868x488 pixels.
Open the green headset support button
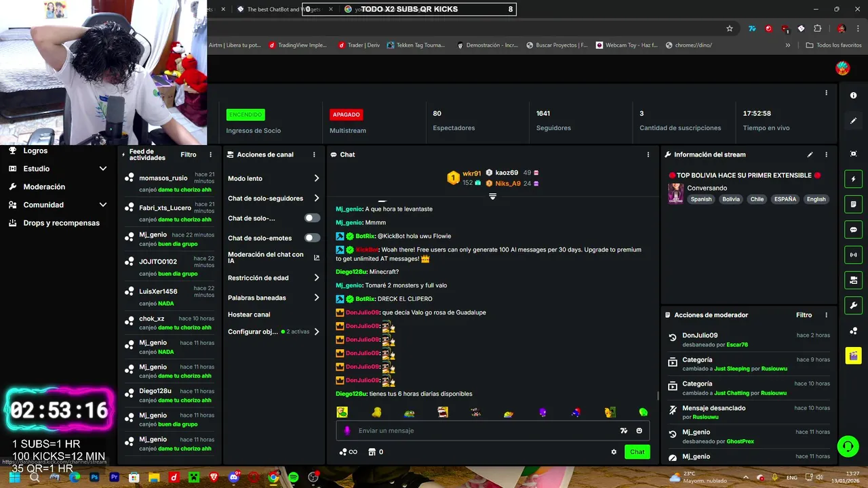pyautogui.click(x=848, y=446)
